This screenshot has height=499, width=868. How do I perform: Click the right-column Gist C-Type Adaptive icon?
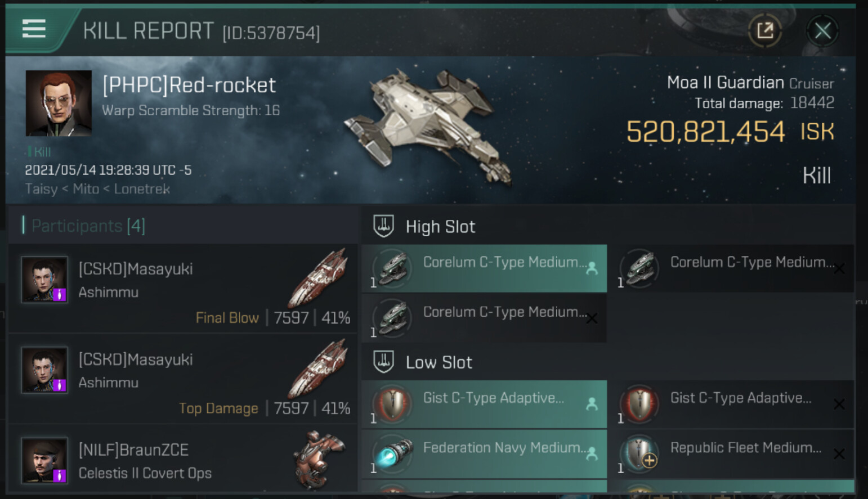click(639, 404)
